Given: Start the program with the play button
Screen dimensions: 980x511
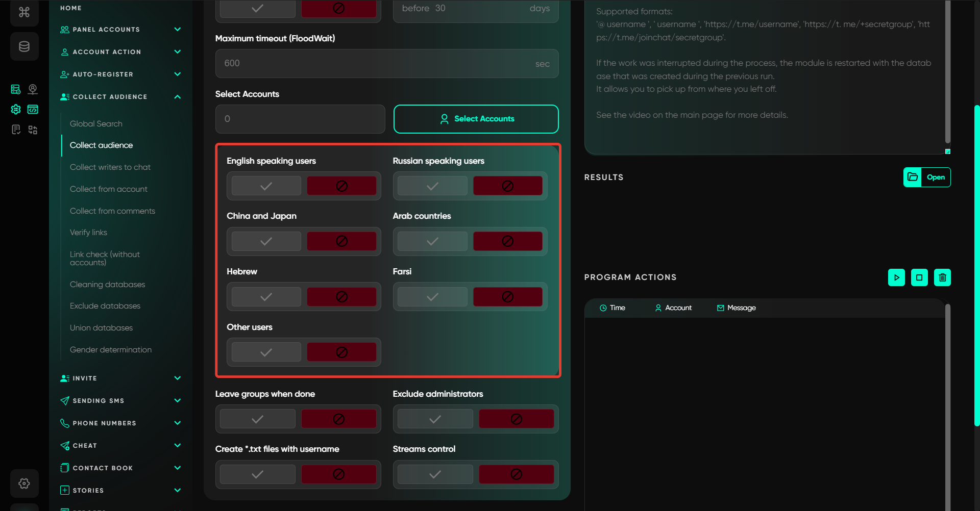Looking at the screenshot, I should pyautogui.click(x=896, y=277).
